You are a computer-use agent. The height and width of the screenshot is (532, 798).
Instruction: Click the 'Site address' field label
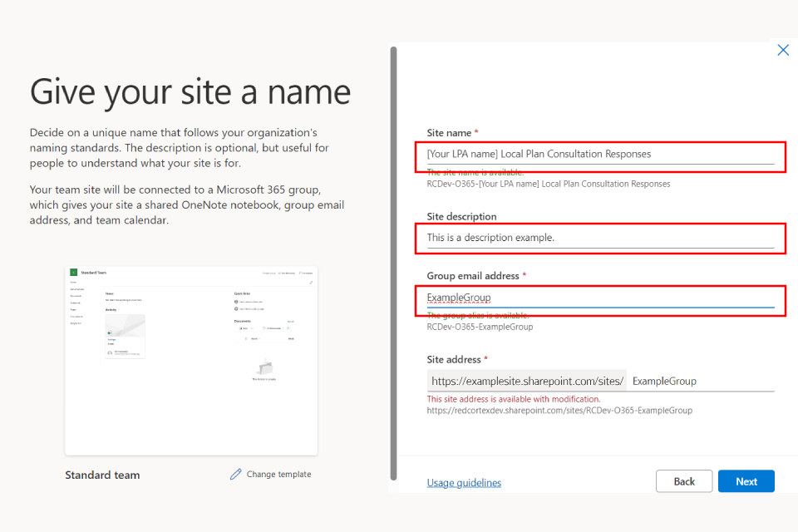[x=454, y=359]
